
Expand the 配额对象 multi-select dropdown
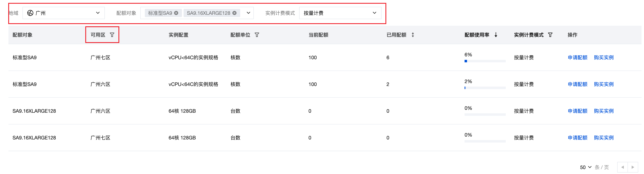point(248,13)
